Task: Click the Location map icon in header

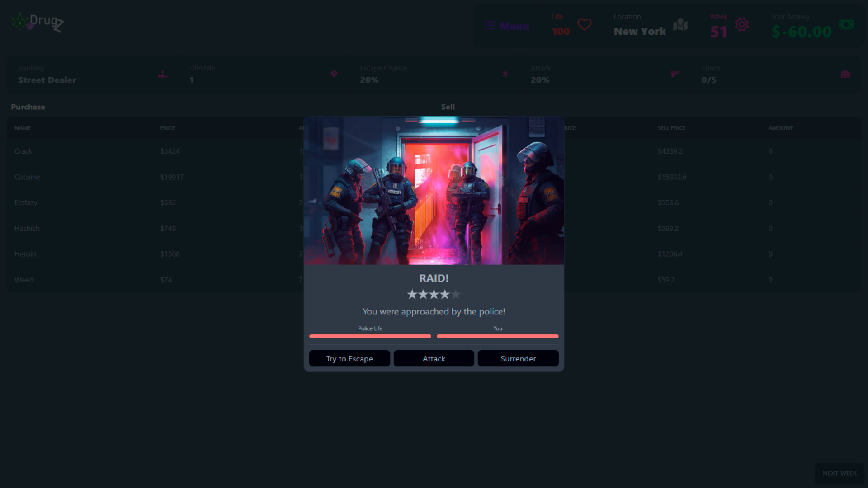Action: pyautogui.click(x=681, y=25)
